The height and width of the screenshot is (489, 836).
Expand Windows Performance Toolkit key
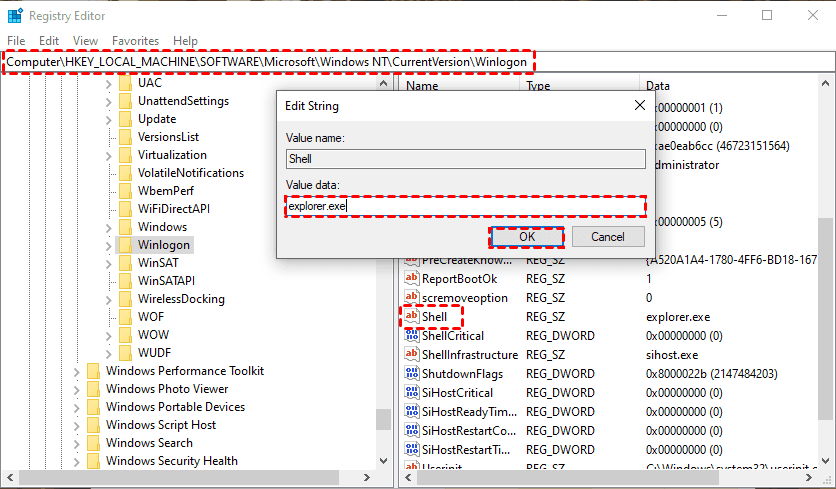tap(77, 372)
